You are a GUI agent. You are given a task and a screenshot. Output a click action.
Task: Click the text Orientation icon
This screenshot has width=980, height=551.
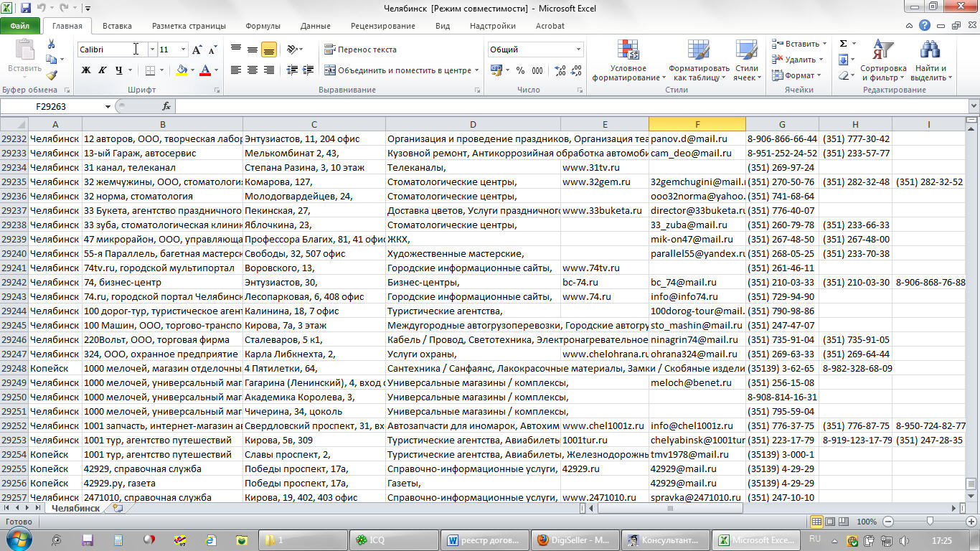[x=292, y=50]
